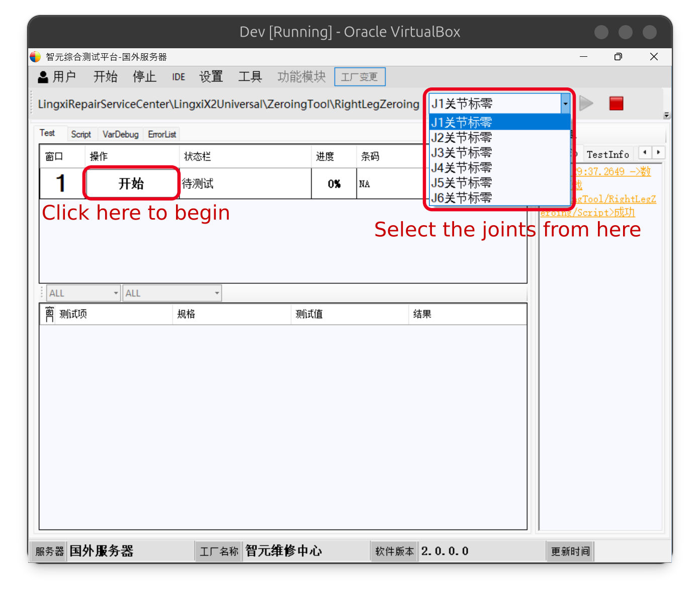Select J5关节标零 from the list
This screenshot has width=700, height=603.
pyautogui.click(x=500, y=182)
